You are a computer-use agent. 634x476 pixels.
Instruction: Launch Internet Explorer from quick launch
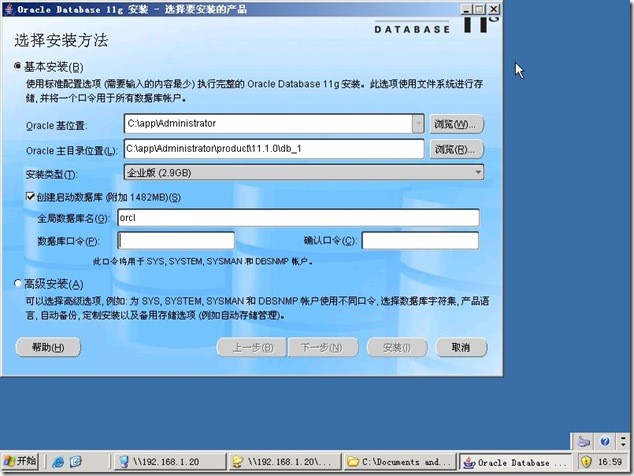[x=59, y=462]
